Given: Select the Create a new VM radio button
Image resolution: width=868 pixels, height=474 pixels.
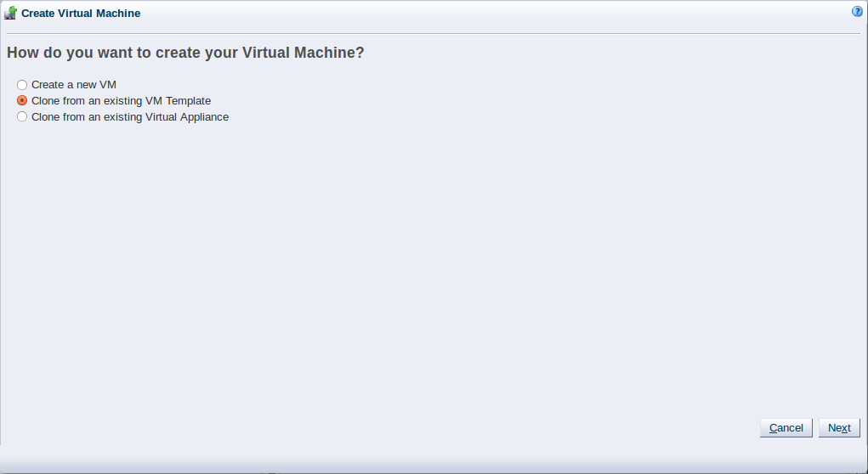Looking at the screenshot, I should pyautogui.click(x=21, y=85).
